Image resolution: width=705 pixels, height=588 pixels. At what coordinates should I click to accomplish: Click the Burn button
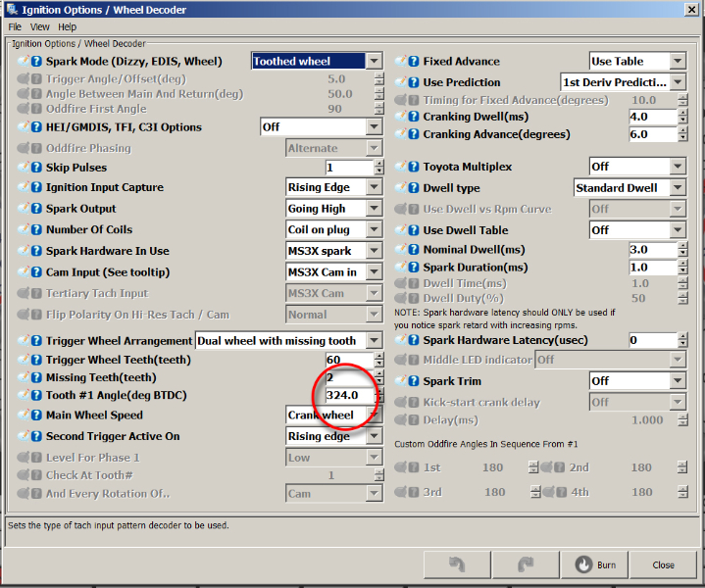[x=596, y=564]
